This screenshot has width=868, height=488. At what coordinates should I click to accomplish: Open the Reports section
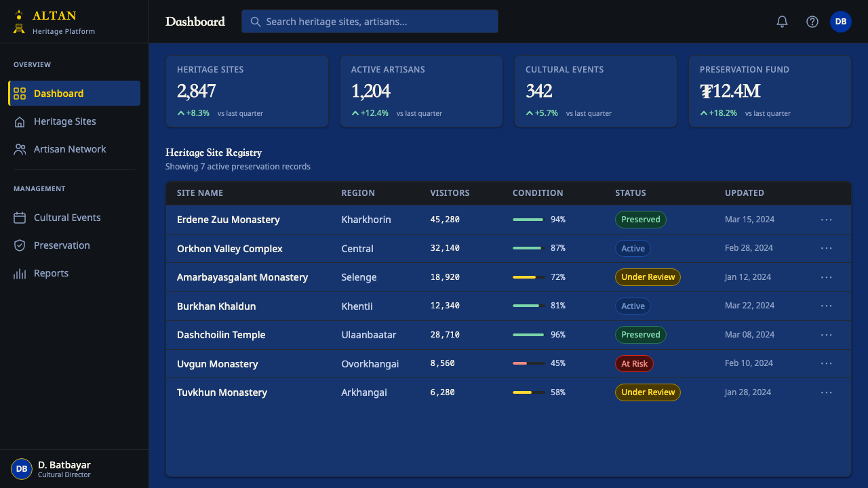click(x=75, y=273)
